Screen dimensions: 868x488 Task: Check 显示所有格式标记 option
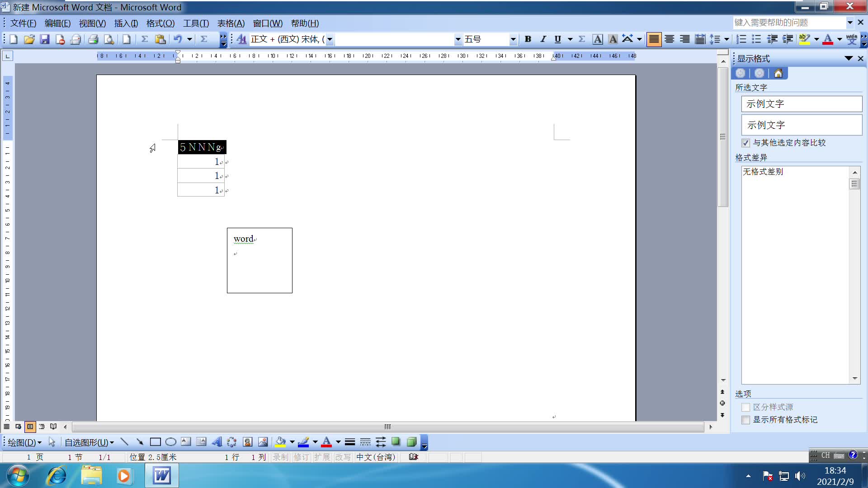(x=746, y=420)
